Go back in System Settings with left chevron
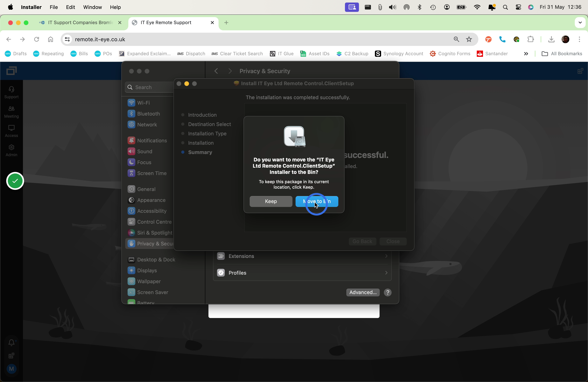Image resolution: width=588 pixels, height=382 pixels. pyautogui.click(x=216, y=71)
